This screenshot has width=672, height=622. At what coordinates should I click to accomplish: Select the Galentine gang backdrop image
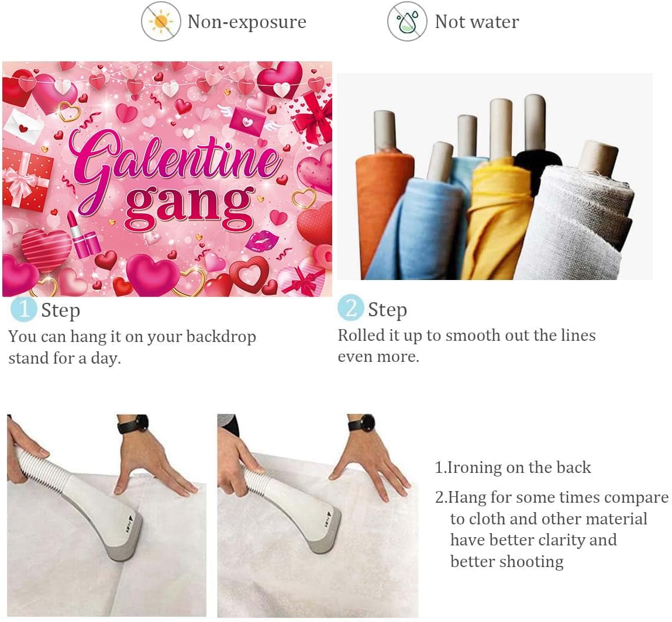[x=167, y=179]
